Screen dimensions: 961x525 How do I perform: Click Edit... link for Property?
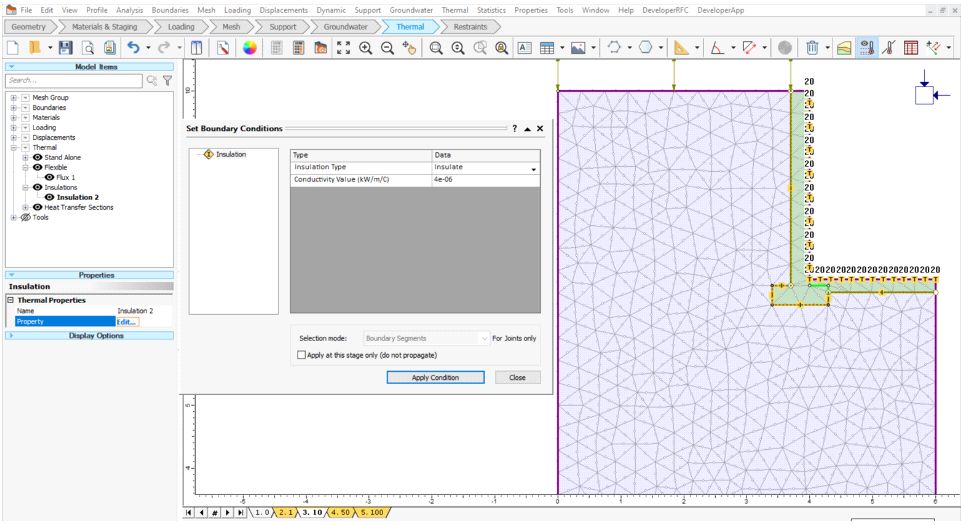127,321
